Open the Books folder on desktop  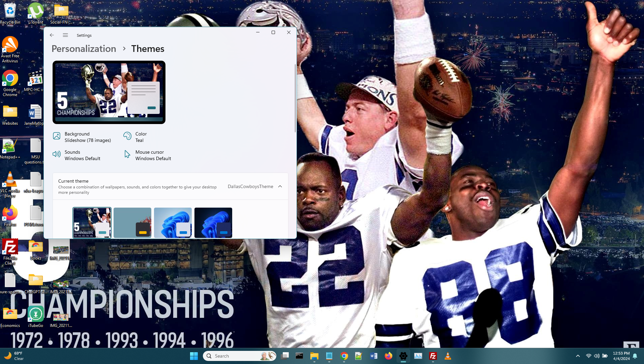[35, 249]
